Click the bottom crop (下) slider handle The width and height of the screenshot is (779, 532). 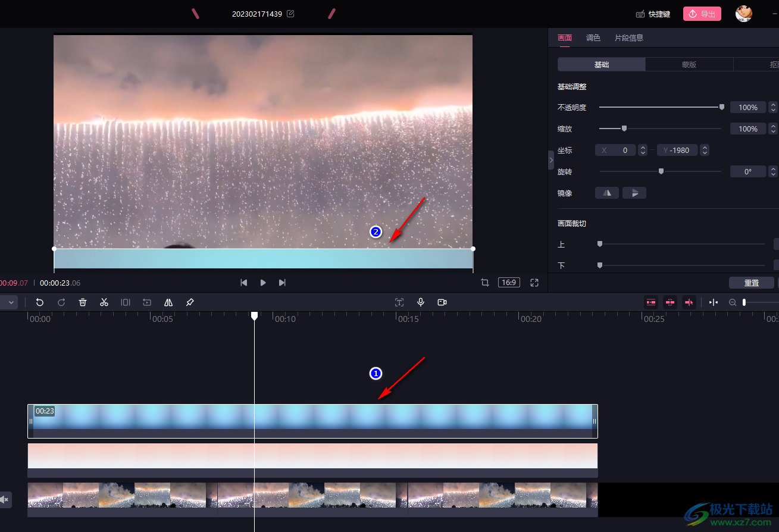600,265
